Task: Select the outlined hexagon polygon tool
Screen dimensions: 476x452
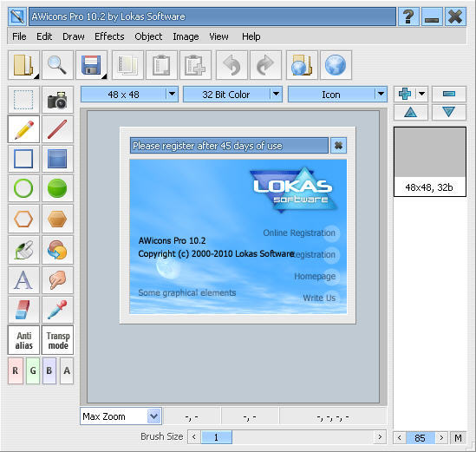Action: 23,219
